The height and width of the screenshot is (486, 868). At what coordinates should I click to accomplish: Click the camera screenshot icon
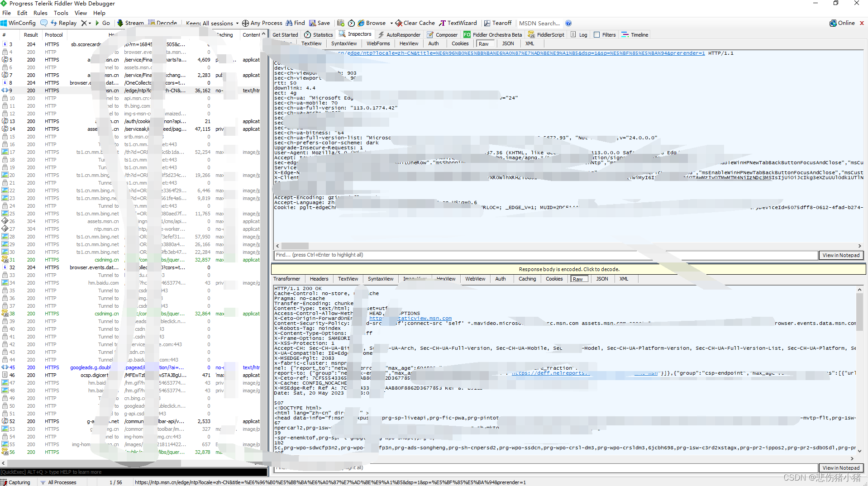(341, 23)
